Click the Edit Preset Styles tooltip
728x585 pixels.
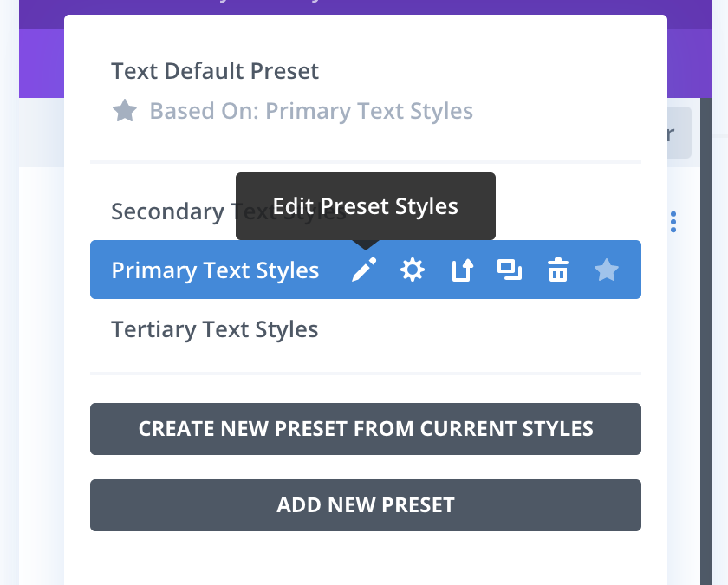tap(365, 206)
